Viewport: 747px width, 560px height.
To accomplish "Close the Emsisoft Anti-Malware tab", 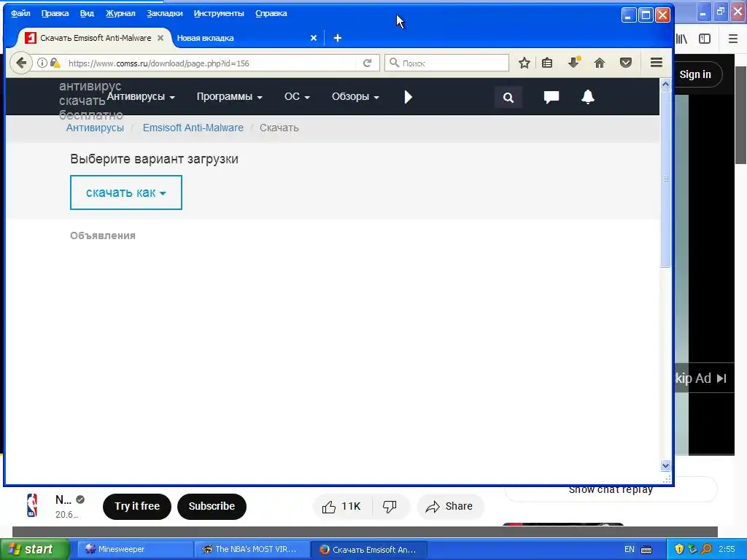I will [x=160, y=38].
